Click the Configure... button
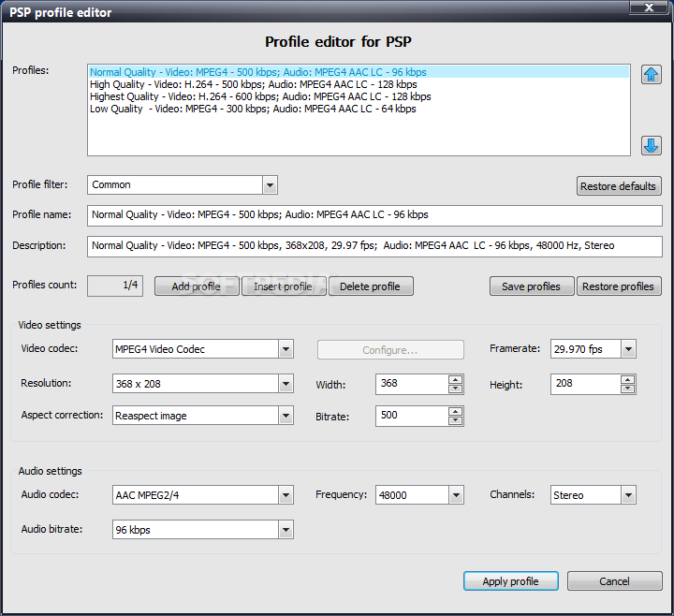674x616 pixels. click(x=390, y=350)
